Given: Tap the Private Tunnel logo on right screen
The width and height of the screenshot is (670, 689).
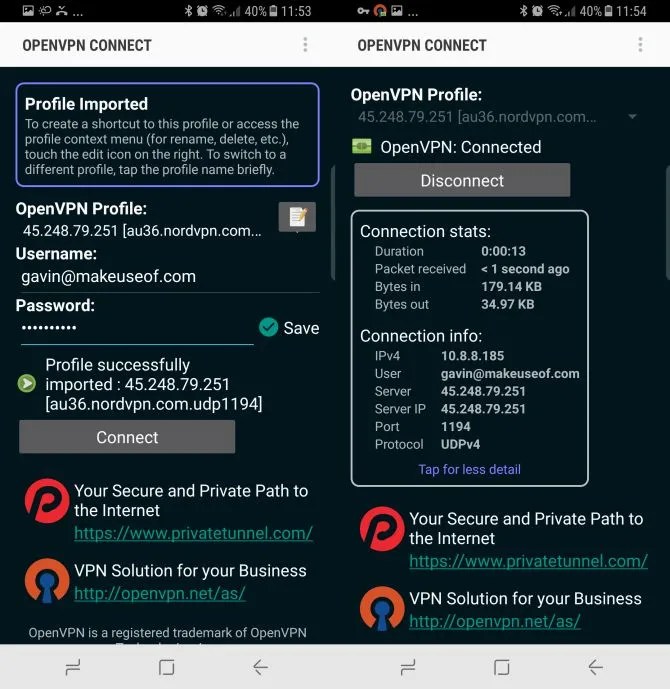Looking at the screenshot, I should (x=382, y=529).
